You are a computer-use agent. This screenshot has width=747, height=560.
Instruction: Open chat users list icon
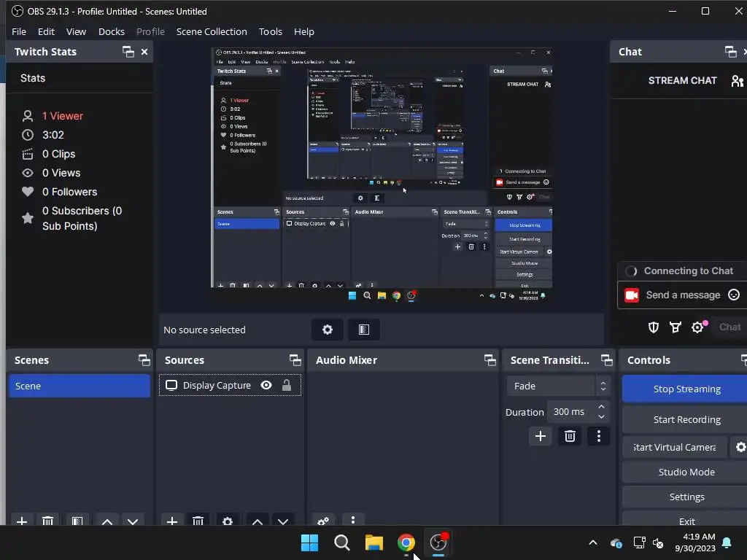(x=737, y=81)
